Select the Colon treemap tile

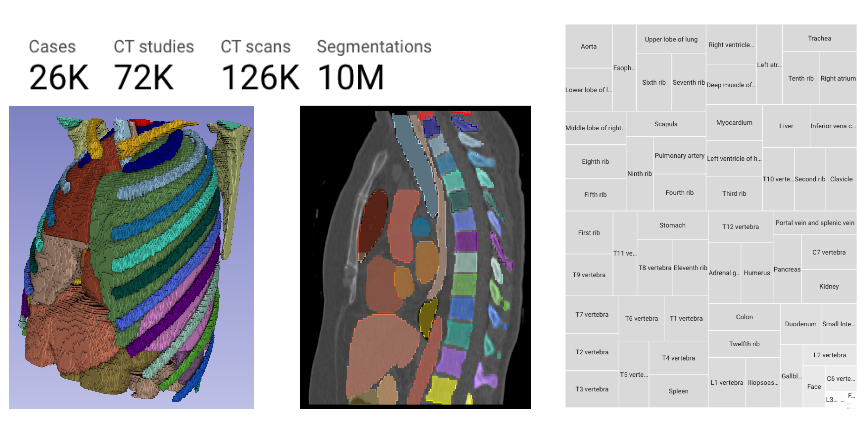coord(744,317)
